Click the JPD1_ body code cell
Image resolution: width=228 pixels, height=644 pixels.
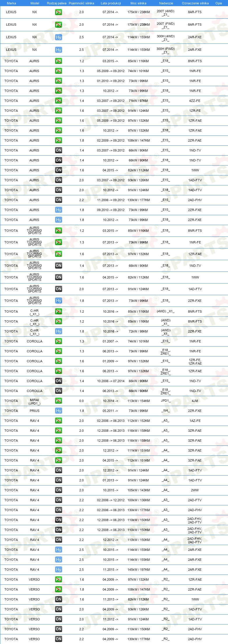pyautogui.click(x=166, y=401)
